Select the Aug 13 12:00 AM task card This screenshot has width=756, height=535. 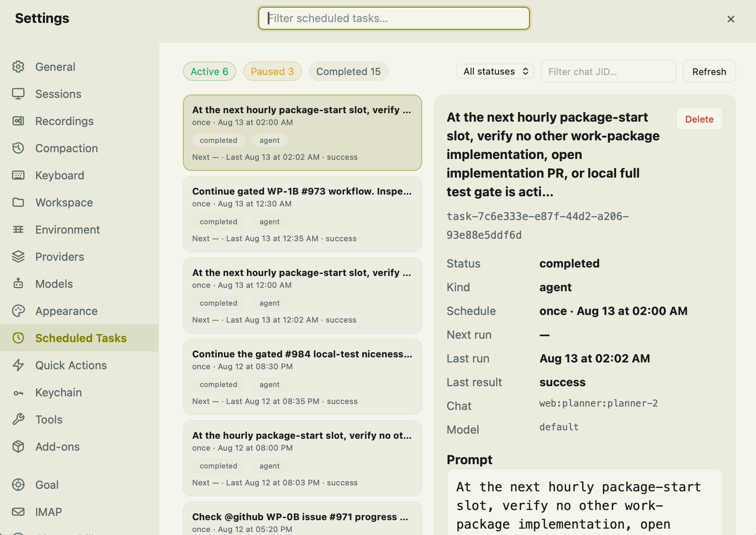pos(302,295)
